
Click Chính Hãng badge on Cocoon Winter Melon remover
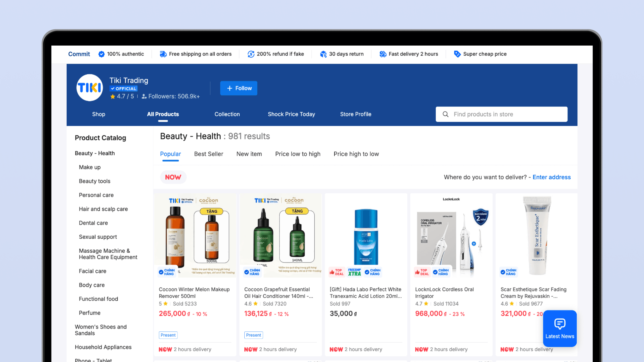click(167, 272)
